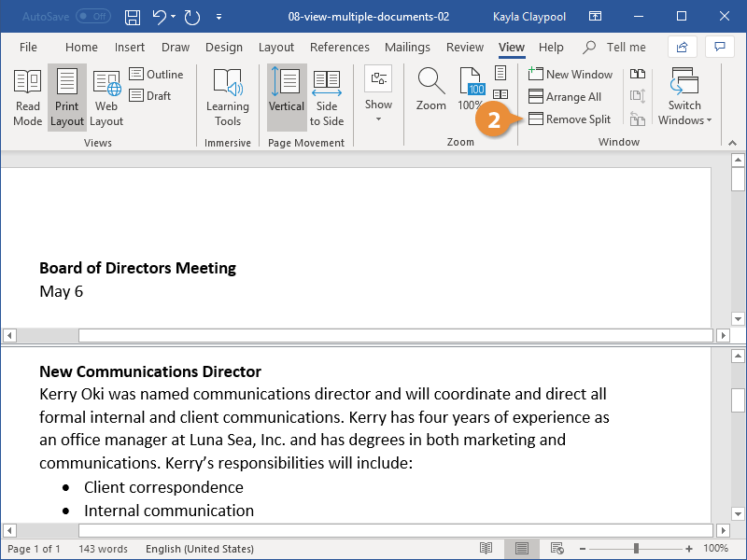Click the Save icon in title bar
The height and width of the screenshot is (560, 747).
point(133,17)
